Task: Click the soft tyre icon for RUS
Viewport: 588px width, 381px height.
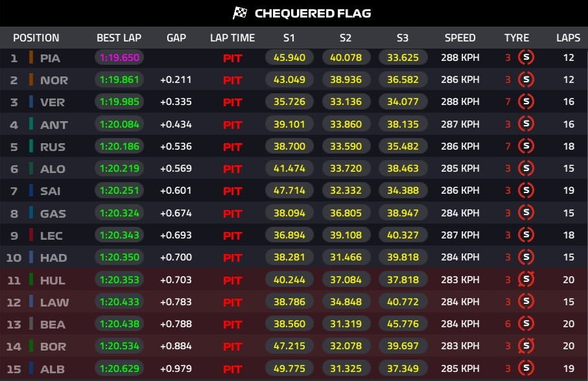Action: click(x=526, y=146)
